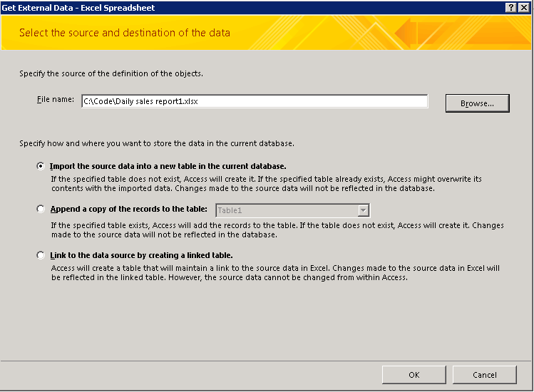Click inside the File name text box
The width and height of the screenshot is (534, 392).
tap(255, 101)
